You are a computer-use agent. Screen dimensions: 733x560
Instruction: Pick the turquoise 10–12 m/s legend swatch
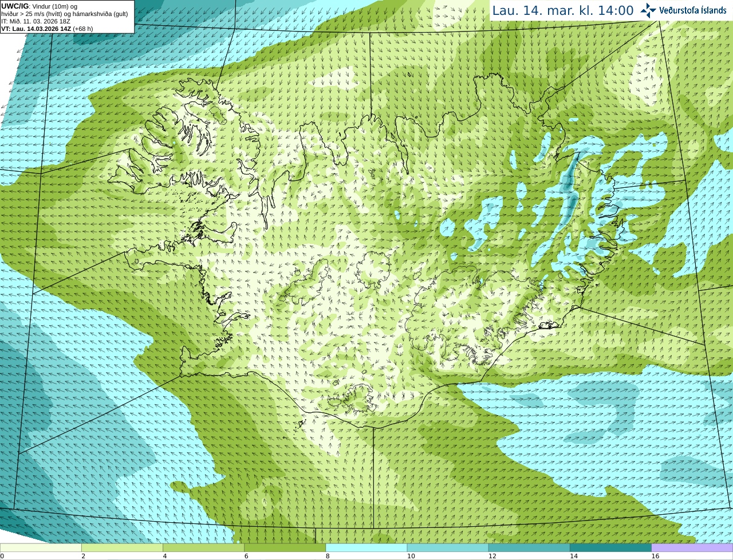coord(448,548)
